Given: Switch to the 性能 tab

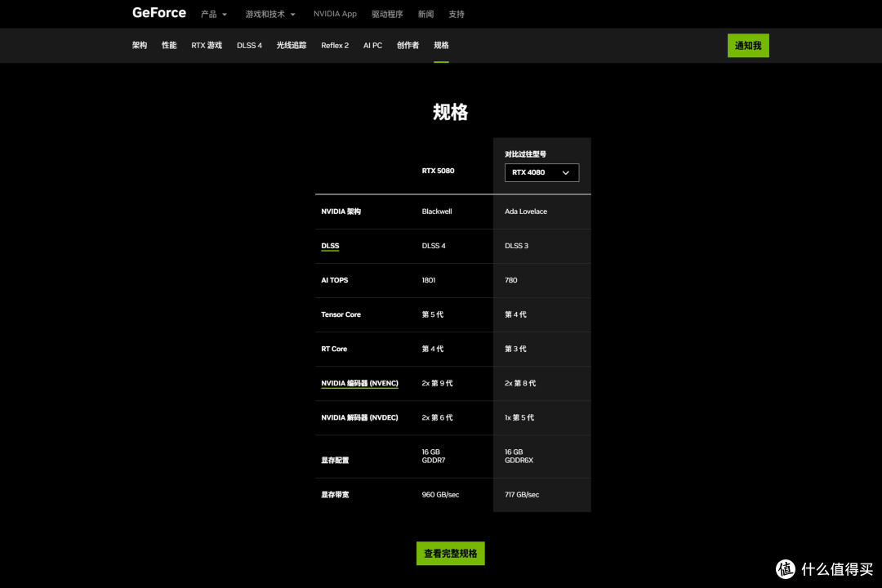Looking at the screenshot, I should 169,45.
